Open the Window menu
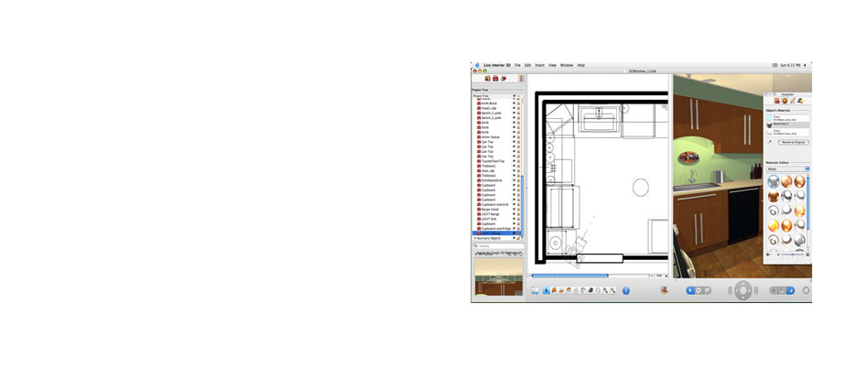This screenshot has height=369, width=868. coord(567,65)
